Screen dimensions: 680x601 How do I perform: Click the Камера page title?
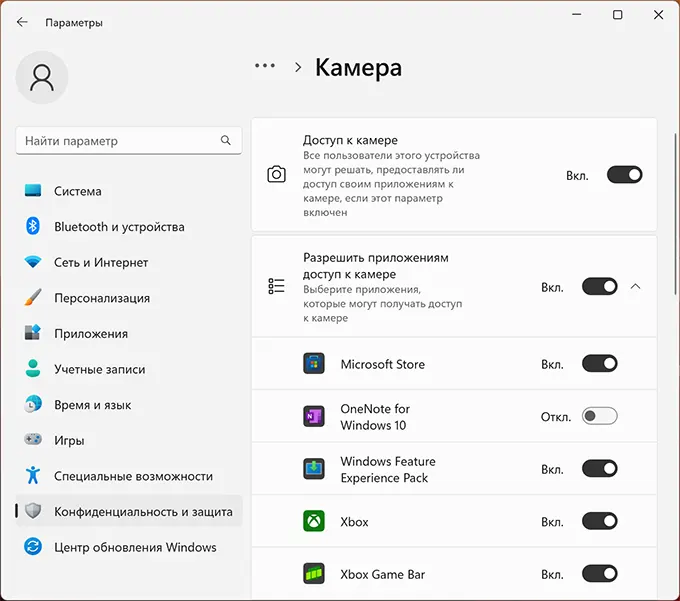click(x=358, y=68)
